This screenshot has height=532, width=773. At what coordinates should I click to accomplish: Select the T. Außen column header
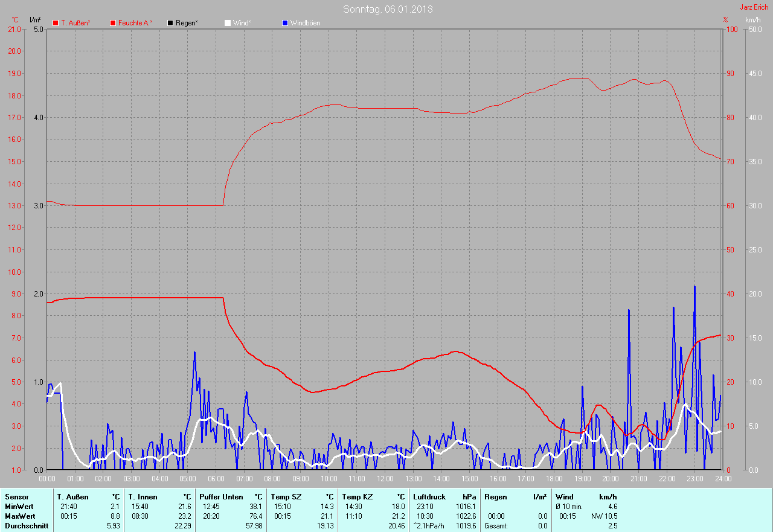tap(74, 496)
